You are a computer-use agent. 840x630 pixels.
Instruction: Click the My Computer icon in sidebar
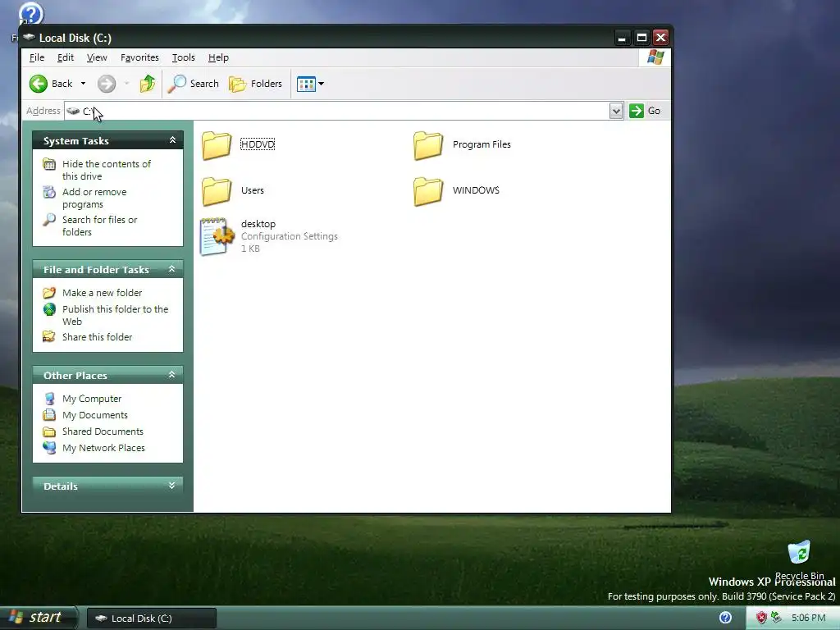(49, 399)
